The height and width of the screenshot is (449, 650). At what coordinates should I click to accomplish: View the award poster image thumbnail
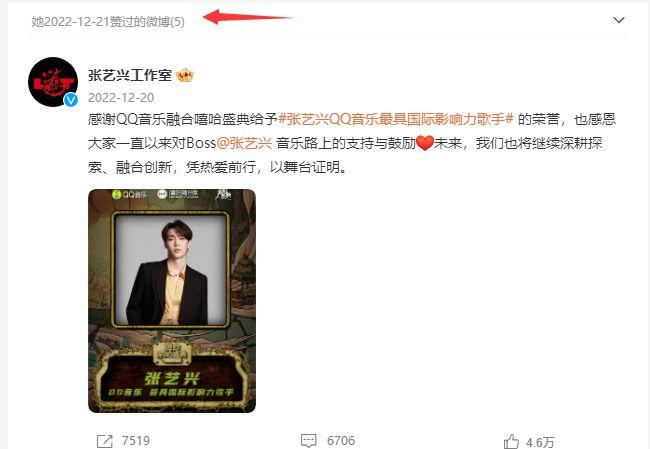pyautogui.click(x=172, y=301)
